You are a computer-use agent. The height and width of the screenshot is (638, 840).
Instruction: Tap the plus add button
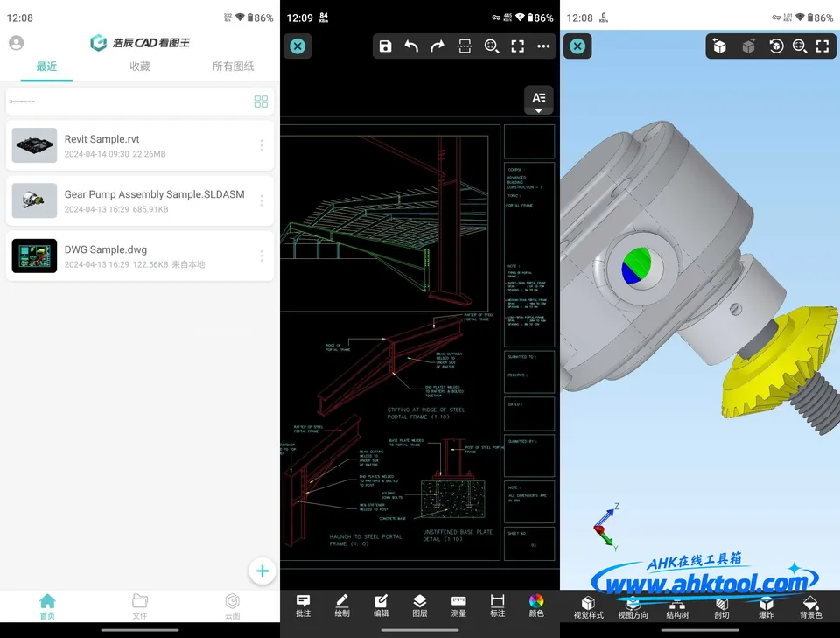pos(262,571)
